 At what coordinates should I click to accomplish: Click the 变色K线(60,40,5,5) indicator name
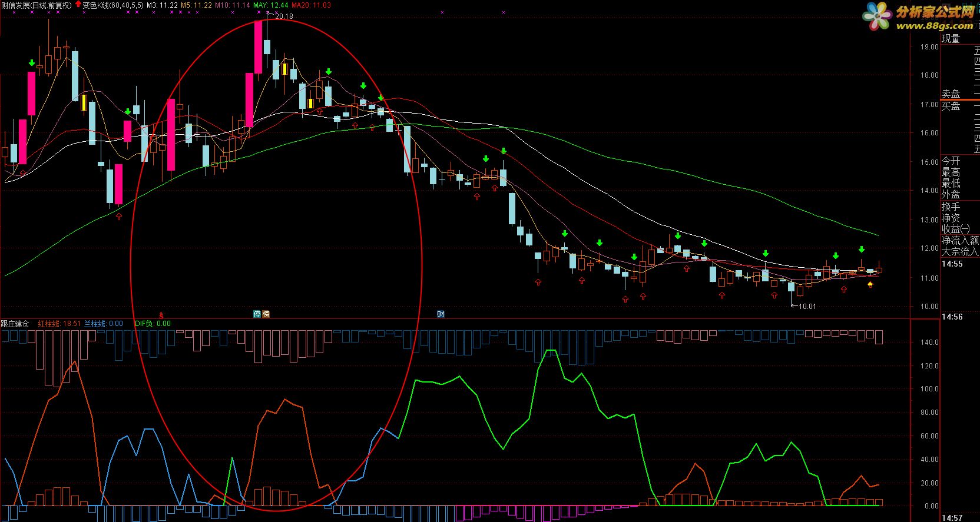pyautogui.click(x=113, y=5)
